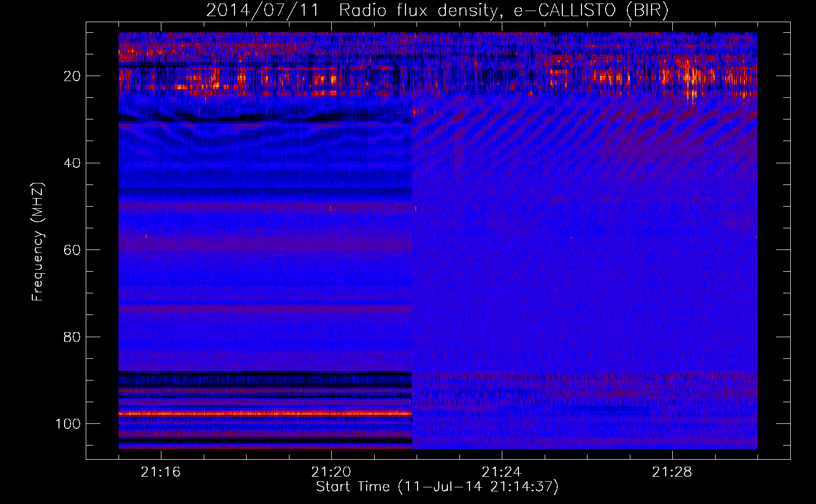The height and width of the screenshot is (504, 816).
Task: Click the '21:24' time tick label
Action: (501, 472)
